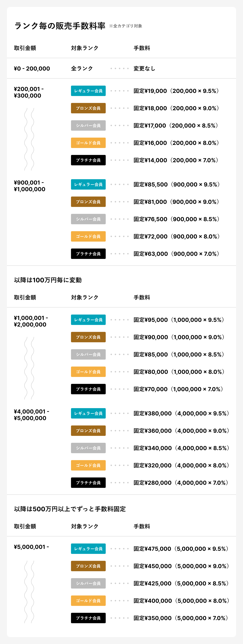Click レギュラー会員 badge for ¥200,001 range
This screenshot has width=243, height=644.
(88, 91)
